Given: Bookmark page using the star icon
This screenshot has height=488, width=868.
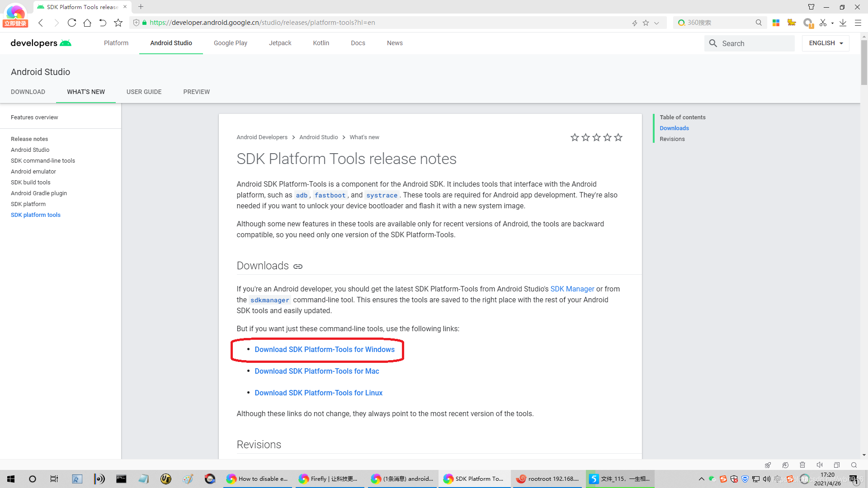Looking at the screenshot, I should [118, 23].
